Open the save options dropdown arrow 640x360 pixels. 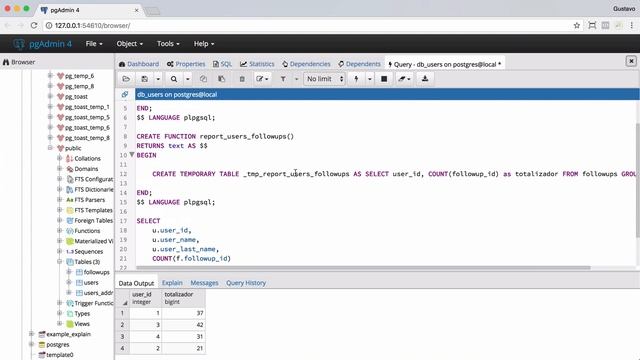coord(158,79)
